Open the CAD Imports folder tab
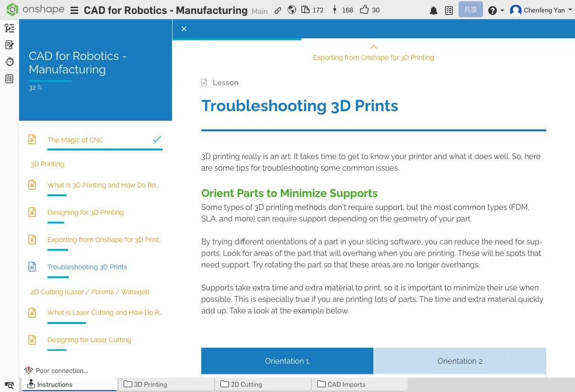 pyautogui.click(x=346, y=384)
